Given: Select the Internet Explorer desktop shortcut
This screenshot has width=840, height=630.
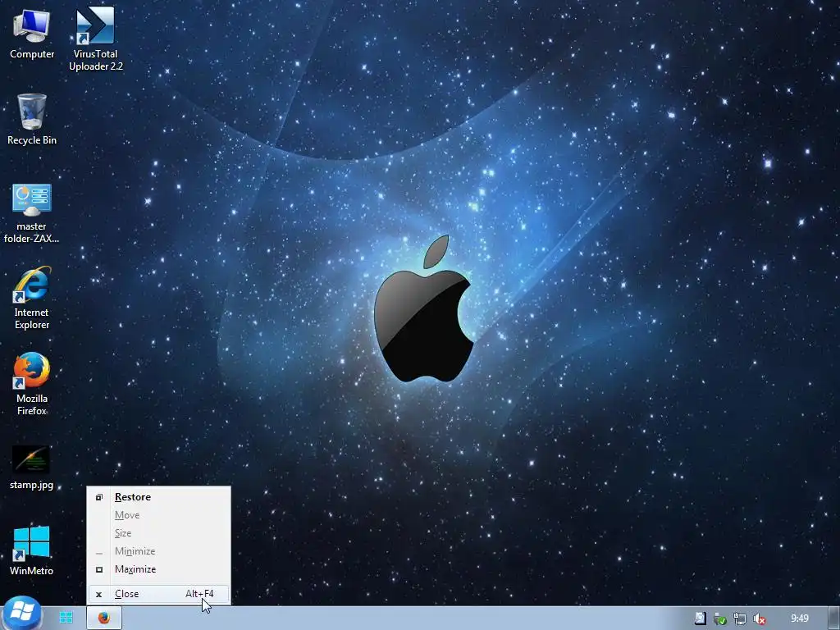Looking at the screenshot, I should (x=32, y=298).
